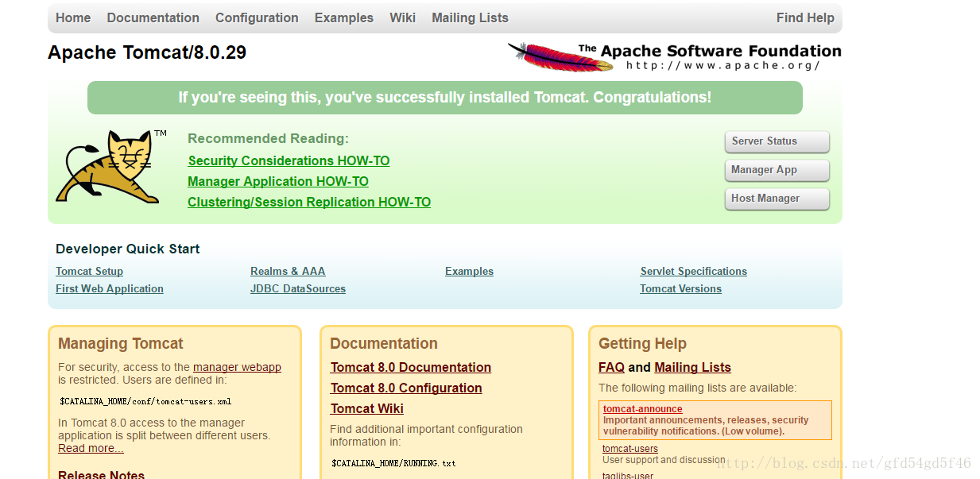This screenshot has width=980, height=479.
Task: Click the Managing Tomcat heading
Action: click(x=121, y=343)
